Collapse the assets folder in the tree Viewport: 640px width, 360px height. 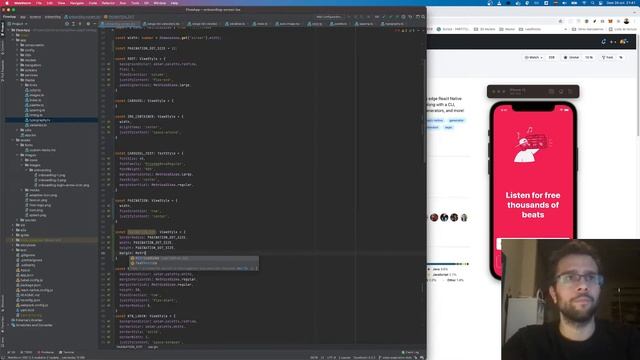(x=13, y=140)
